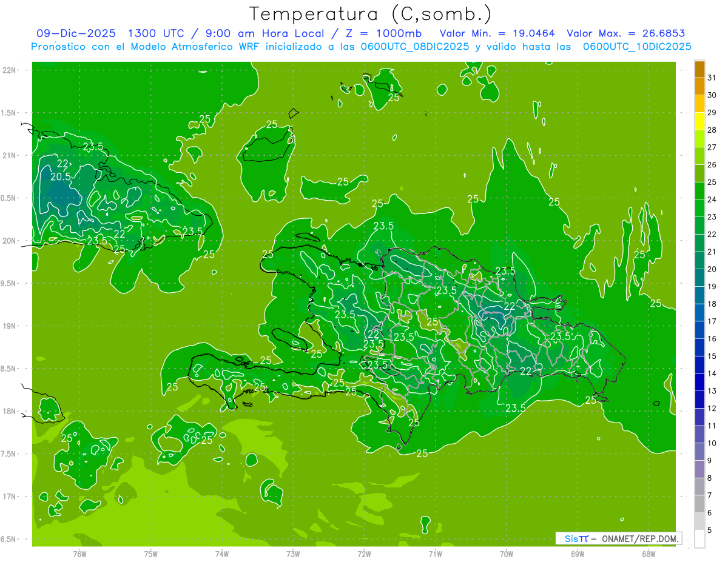Click the "15" label on the color legend
This screenshot has height=562, width=728.
(x=712, y=356)
